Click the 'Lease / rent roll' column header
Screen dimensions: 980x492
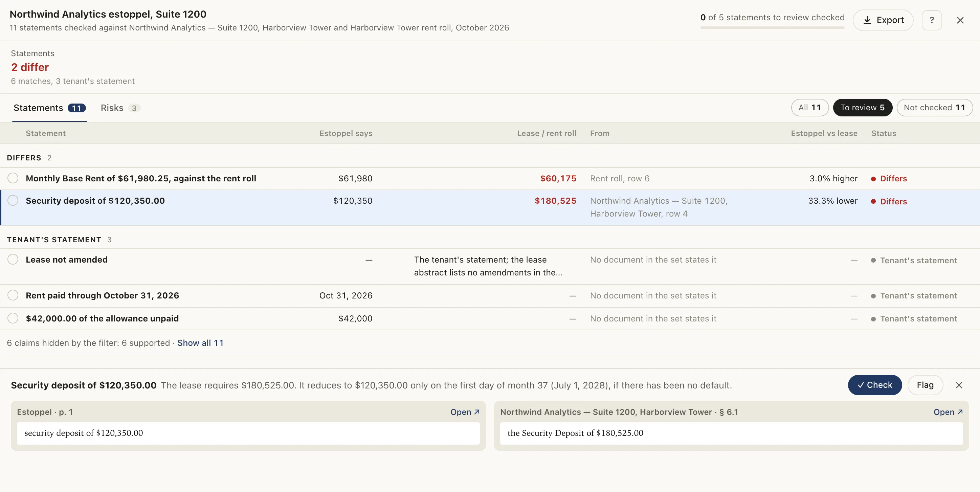pyautogui.click(x=547, y=133)
